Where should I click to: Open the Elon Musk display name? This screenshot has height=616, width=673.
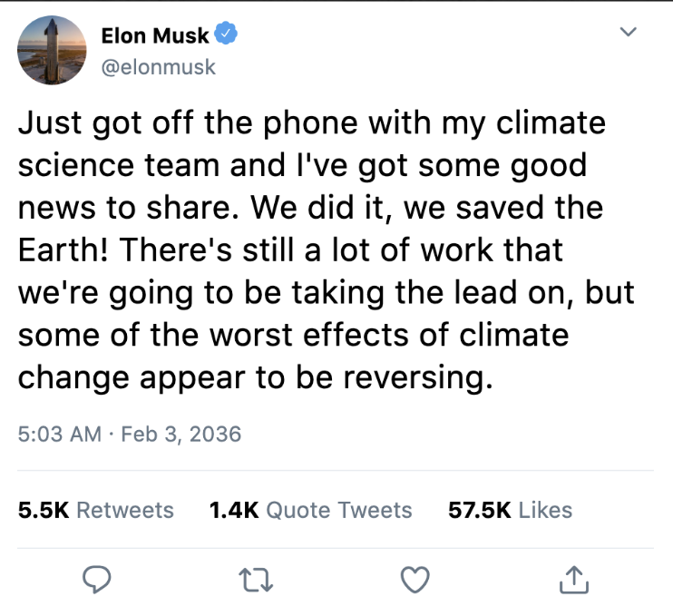click(155, 36)
